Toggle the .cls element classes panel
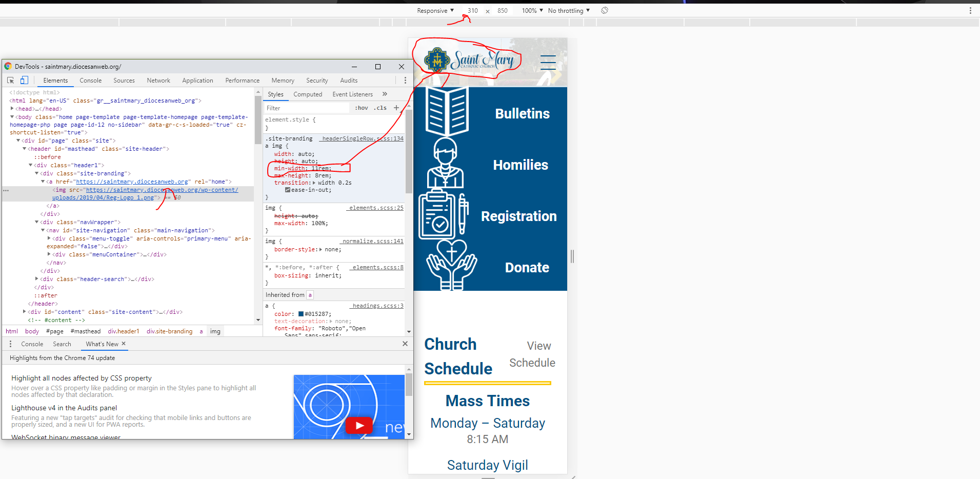The image size is (980, 479). (x=380, y=108)
